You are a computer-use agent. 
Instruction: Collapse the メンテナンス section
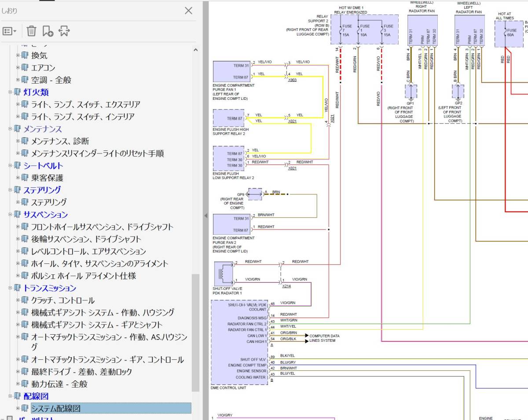click(x=10, y=129)
